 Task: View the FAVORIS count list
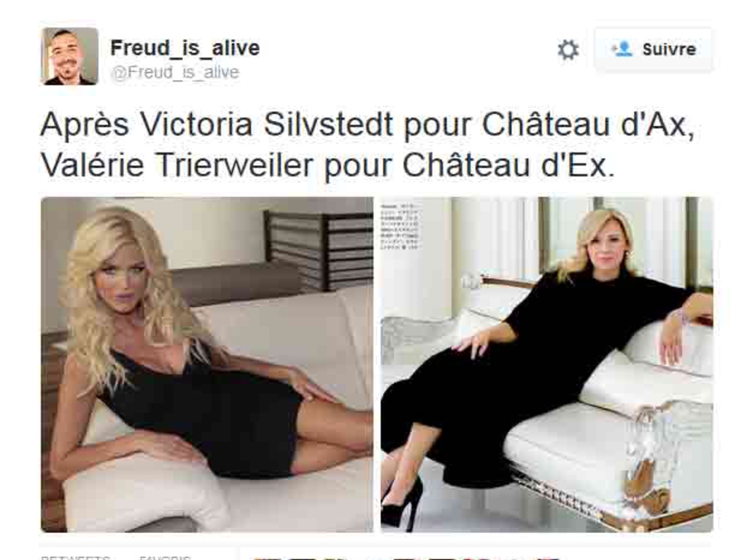pyautogui.click(x=165, y=557)
